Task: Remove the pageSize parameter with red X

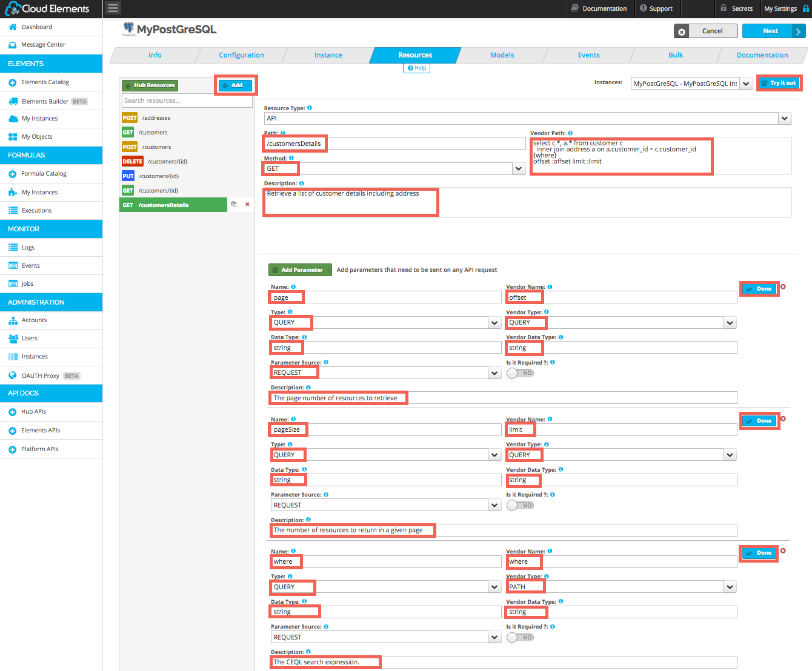Action: pos(783,418)
